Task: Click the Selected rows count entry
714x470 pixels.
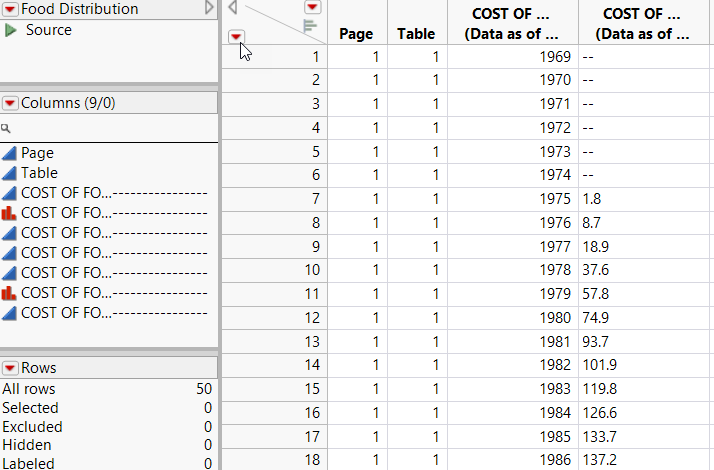Action: point(30,408)
